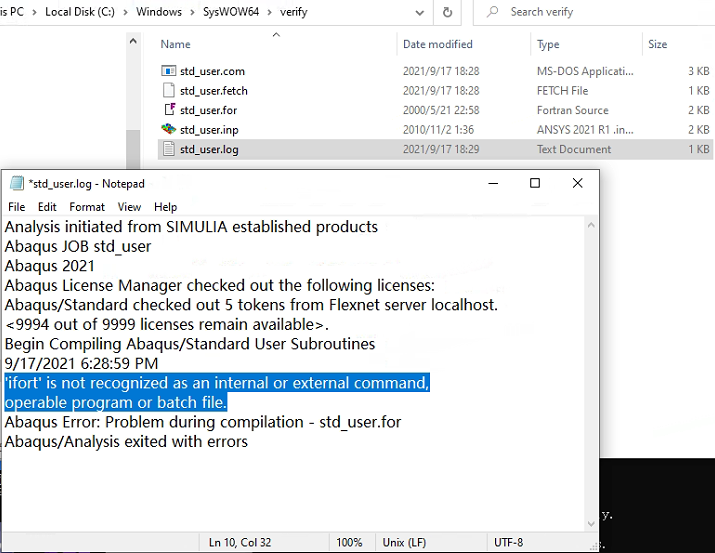The width and height of the screenshot is (715, 553).
Task: Click the std_user.inp ANSYS file icon
Action: coord(168,129)
